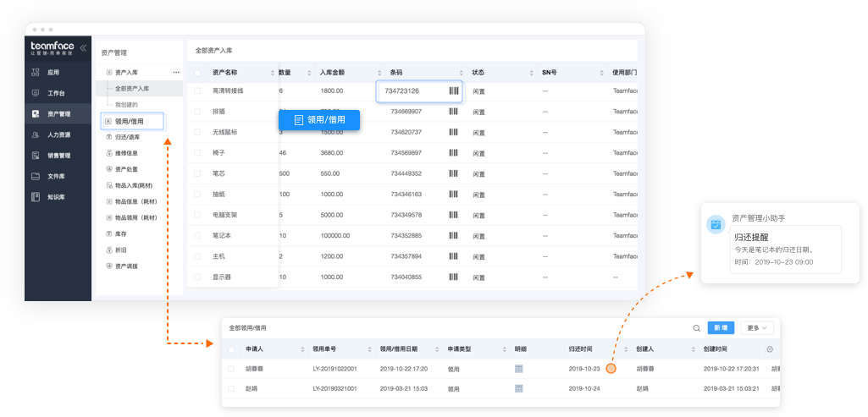Sort by the 状态 column arrows
This screenshot has width=868, height=417.
pos(532,73)
